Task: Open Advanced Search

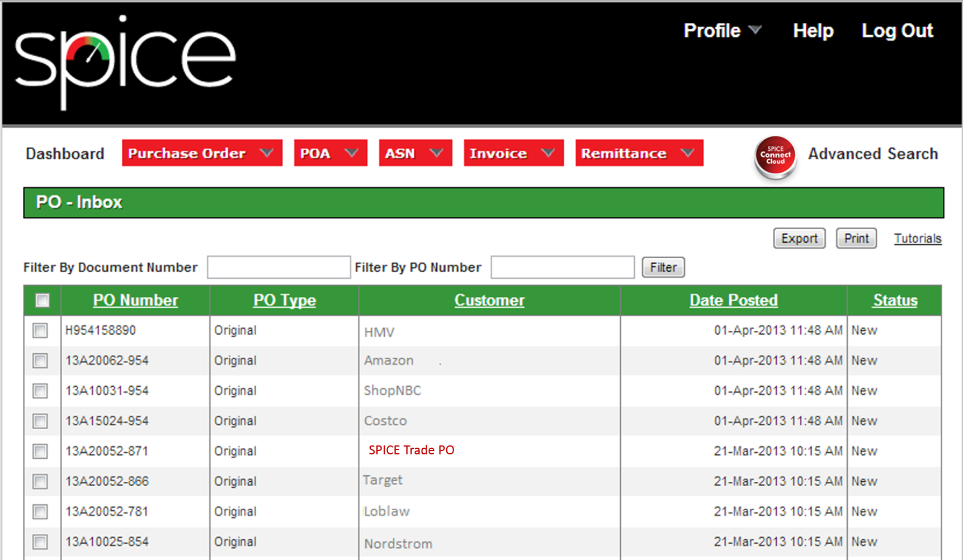Action: click(x=872, y=154)
